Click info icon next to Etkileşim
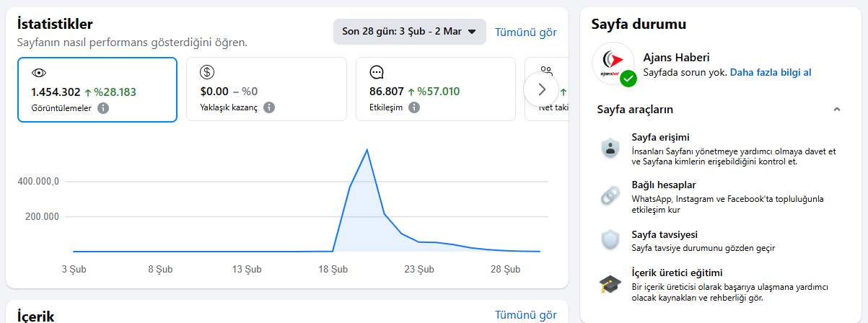 [414, 107]
